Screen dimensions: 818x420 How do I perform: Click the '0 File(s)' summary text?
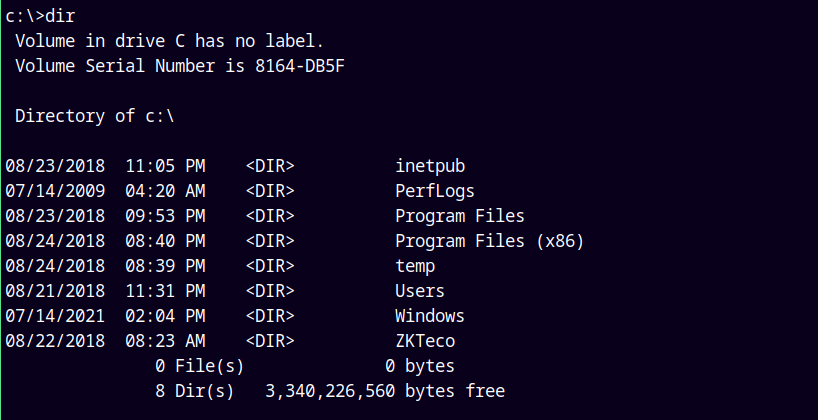[x=200, y=366]
